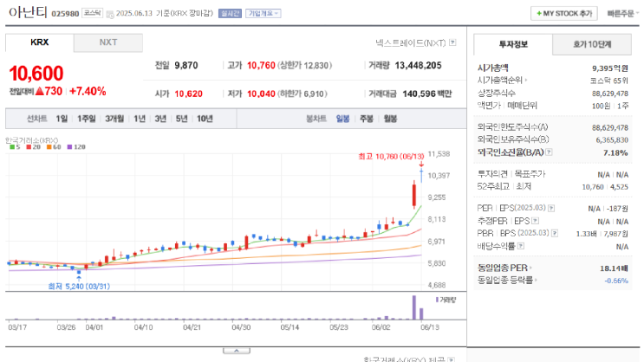
Task: Click the help icon beside 외국인소진율(B/A)
Action: coord(549,152)
